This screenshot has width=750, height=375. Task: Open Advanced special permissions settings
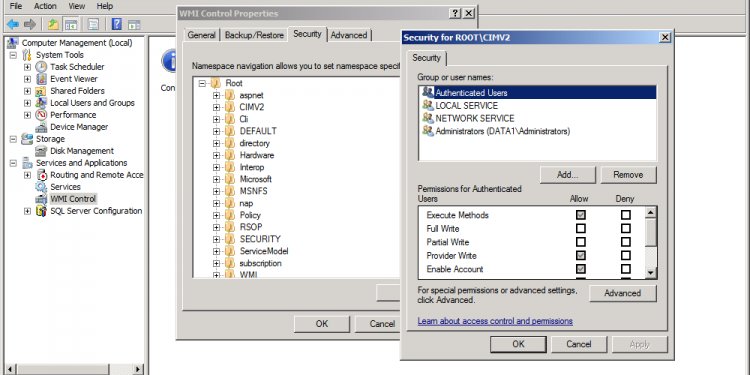coord(623,293)
